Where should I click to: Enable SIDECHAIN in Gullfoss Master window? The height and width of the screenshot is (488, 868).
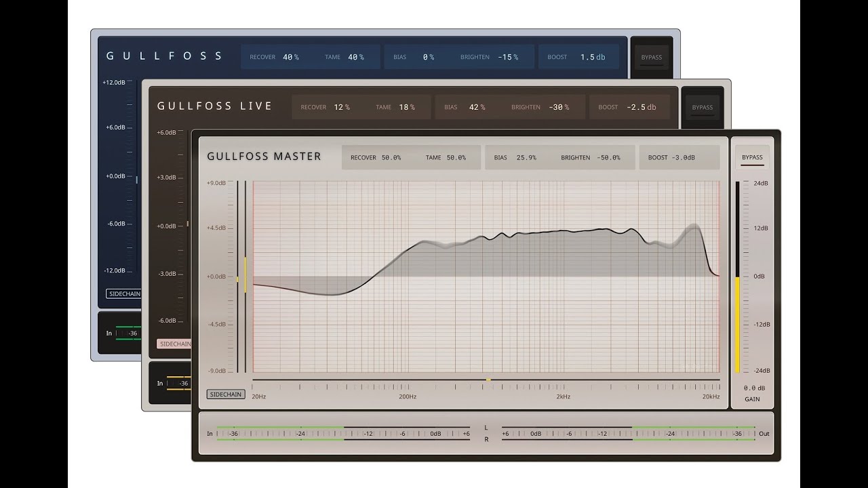[x=226, y=394]
